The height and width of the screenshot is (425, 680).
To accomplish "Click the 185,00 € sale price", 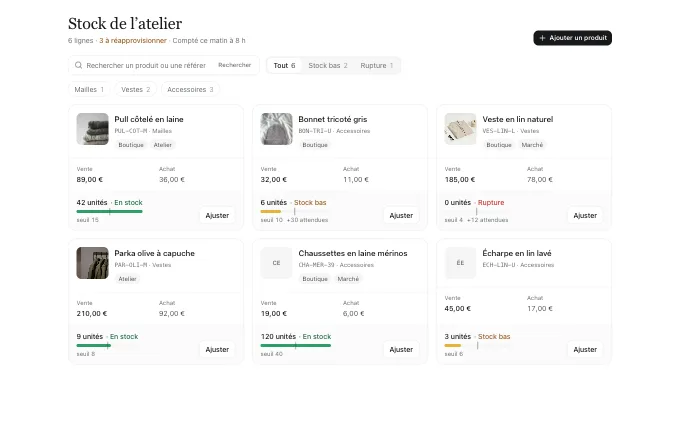I will pyautogui.click(x=460, y=180).
